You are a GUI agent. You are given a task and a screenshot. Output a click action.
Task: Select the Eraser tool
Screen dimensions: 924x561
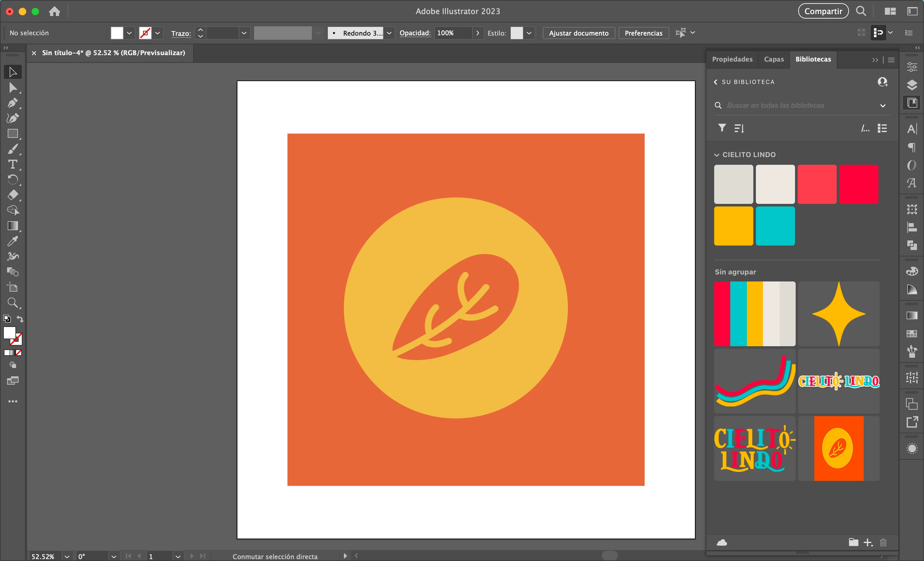click(x=13, y=195)
